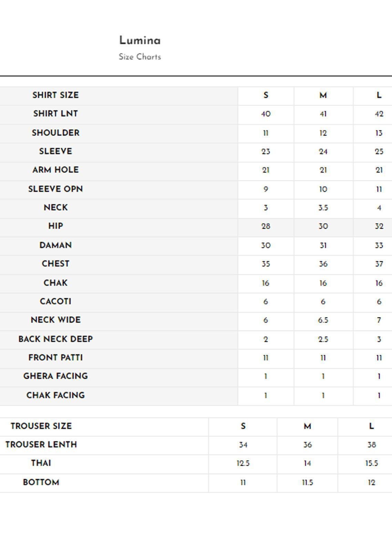Click the Lumina heading text
The width and height of the screenshot is (392, 546).
[140, 41]
